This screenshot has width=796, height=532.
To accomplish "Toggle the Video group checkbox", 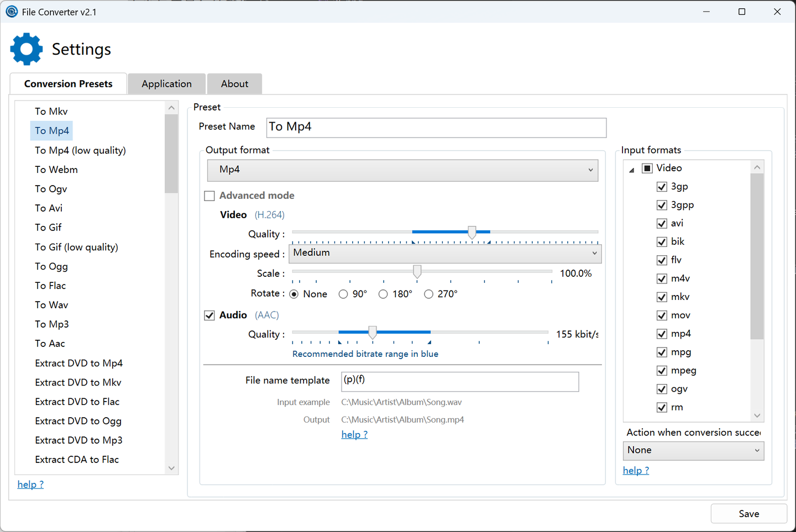I will [647, 168].
